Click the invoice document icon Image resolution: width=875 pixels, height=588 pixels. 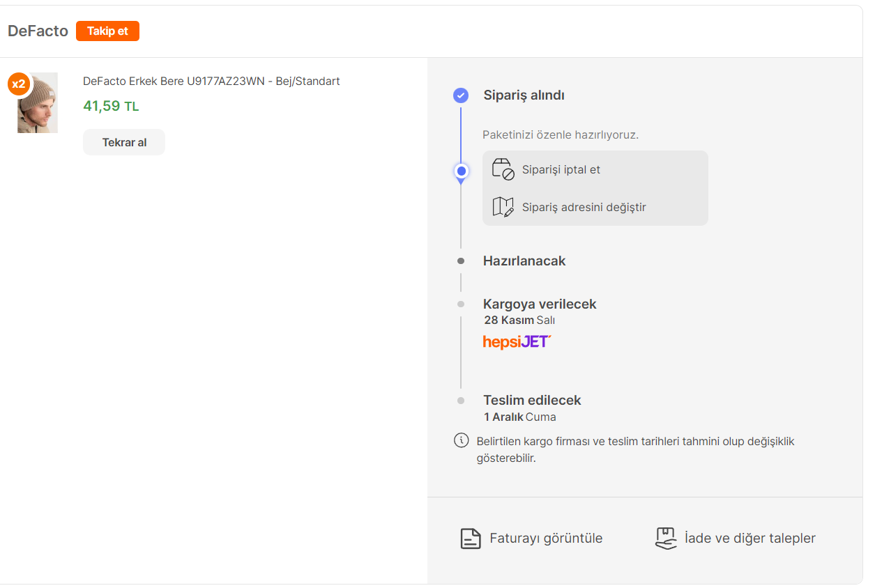(471, 539)
